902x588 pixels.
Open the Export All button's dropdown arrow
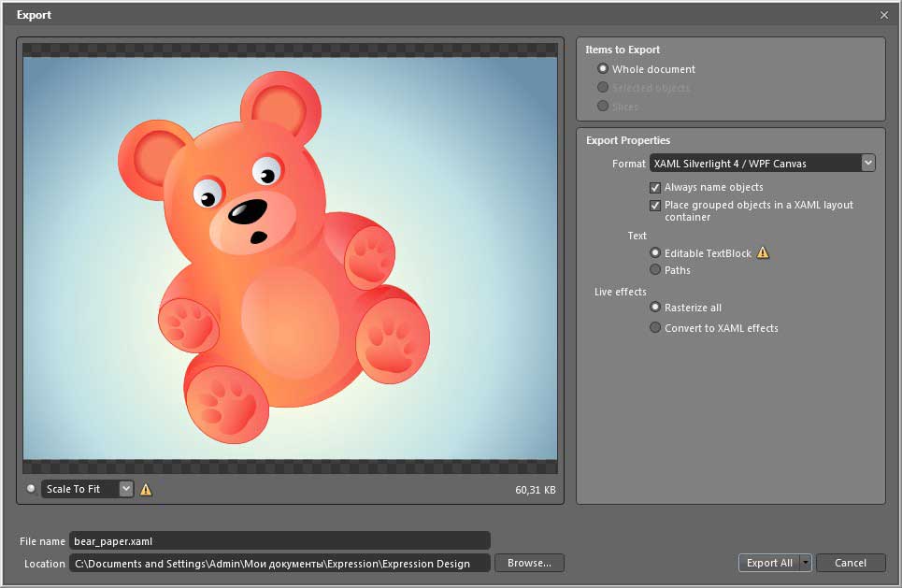(806, 563)
